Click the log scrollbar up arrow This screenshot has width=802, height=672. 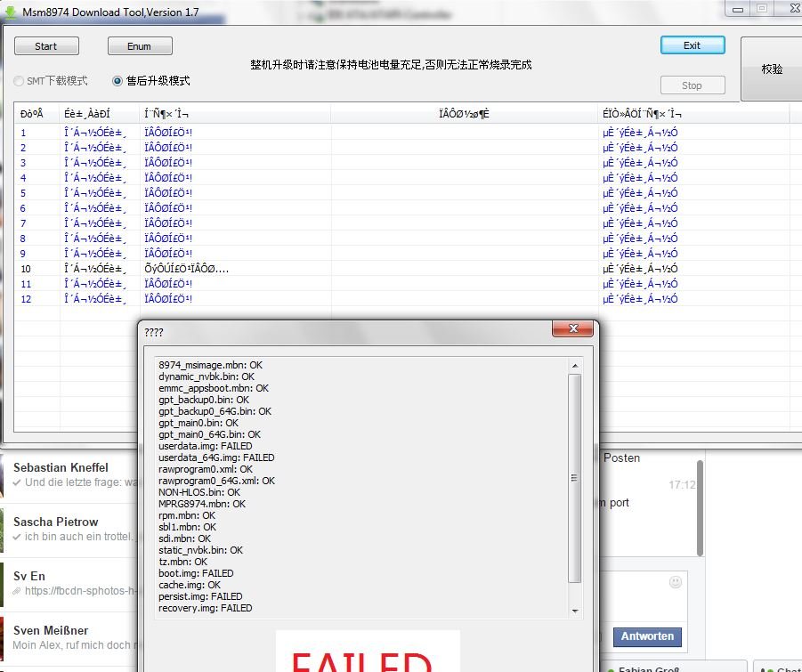pyautogui.click(x=575, y=365)
